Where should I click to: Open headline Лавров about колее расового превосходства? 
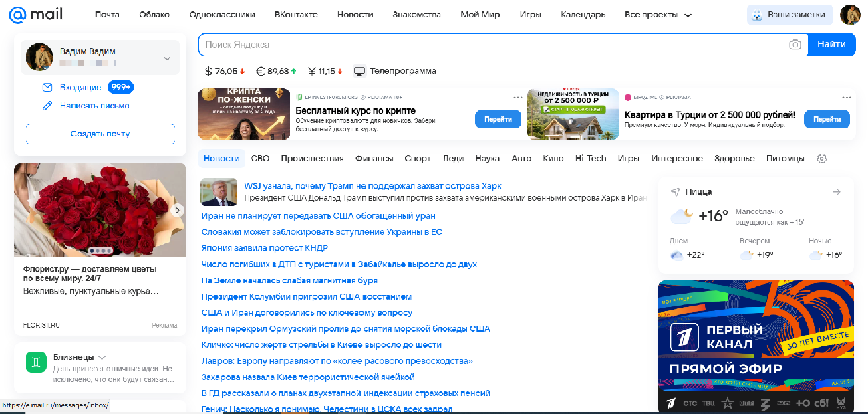pyautogui.click(x=337, y=360)
